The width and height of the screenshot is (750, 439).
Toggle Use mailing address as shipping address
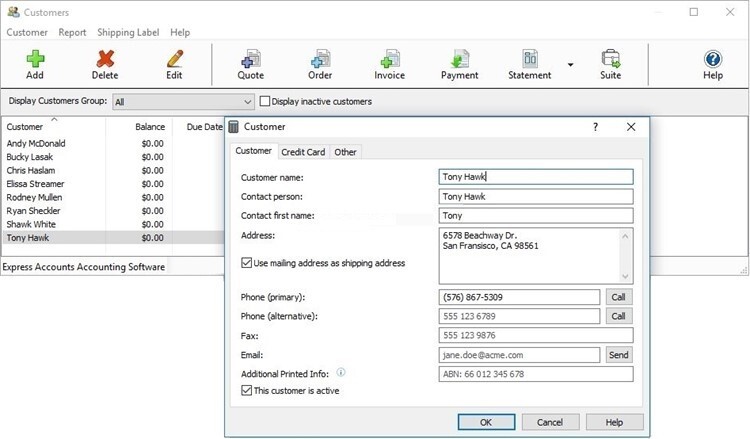click(247, 263)
